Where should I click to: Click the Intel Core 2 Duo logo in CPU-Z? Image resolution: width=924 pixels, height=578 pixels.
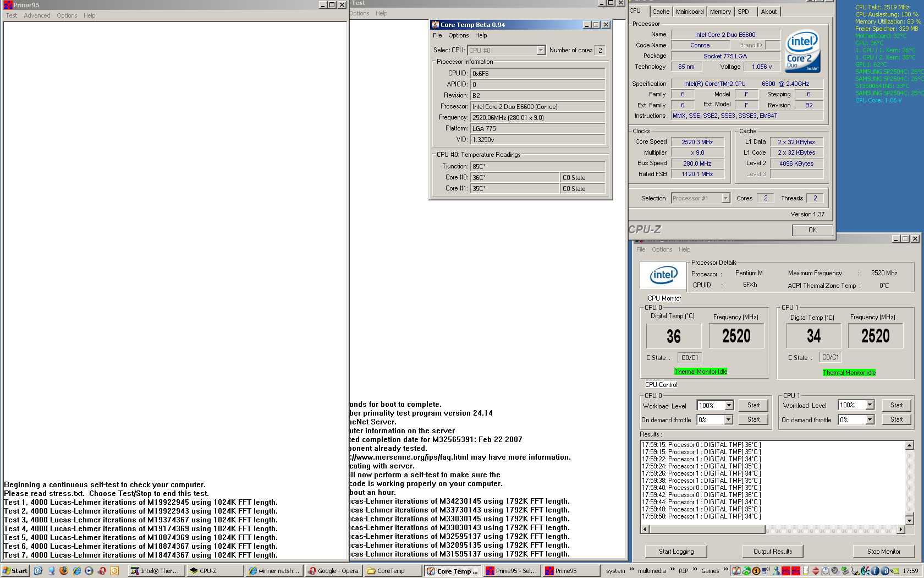[x=802, y=51]
